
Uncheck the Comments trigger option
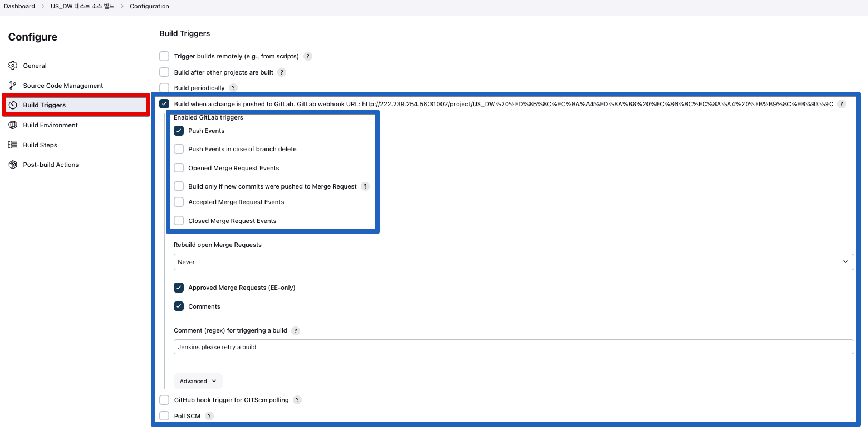(x=179, y=306)
